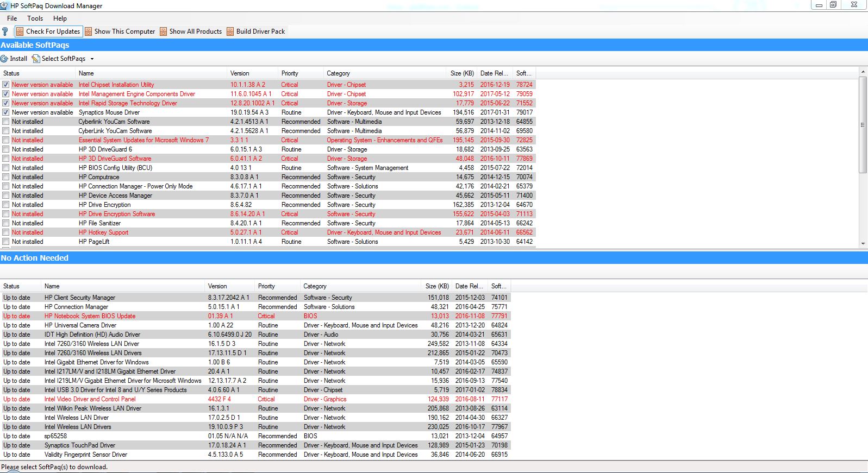
Task: Select Intel Wilkin Peak Wireless LAN Driver row
Action: click(x=255, y=408)
